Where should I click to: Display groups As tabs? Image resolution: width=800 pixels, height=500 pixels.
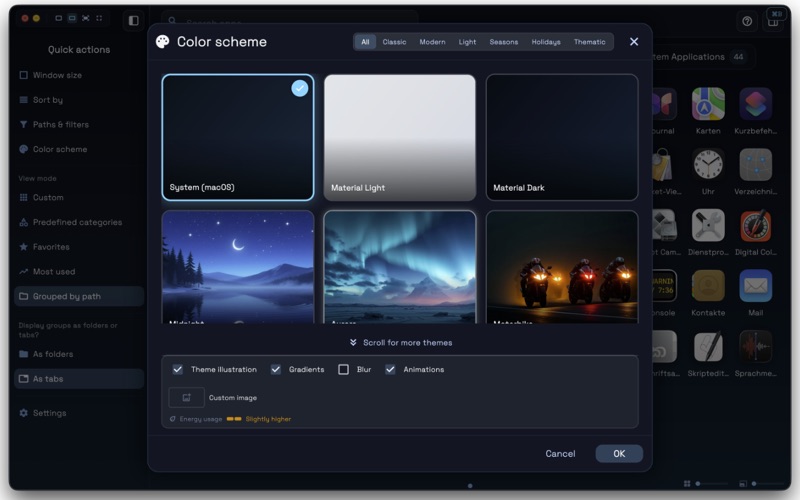[x=79, y=379]
